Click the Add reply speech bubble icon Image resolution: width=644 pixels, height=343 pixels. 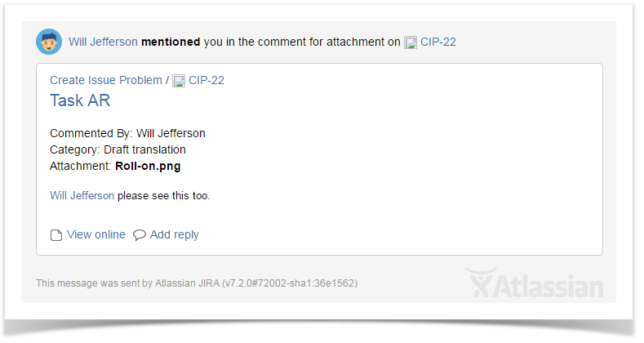point(140,235)
